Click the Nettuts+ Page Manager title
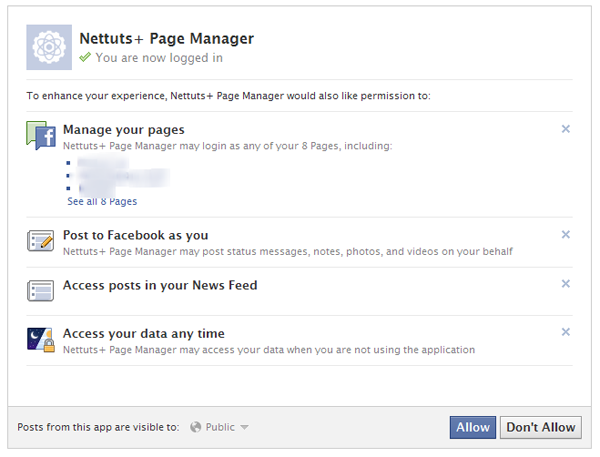 coord(166,38)
